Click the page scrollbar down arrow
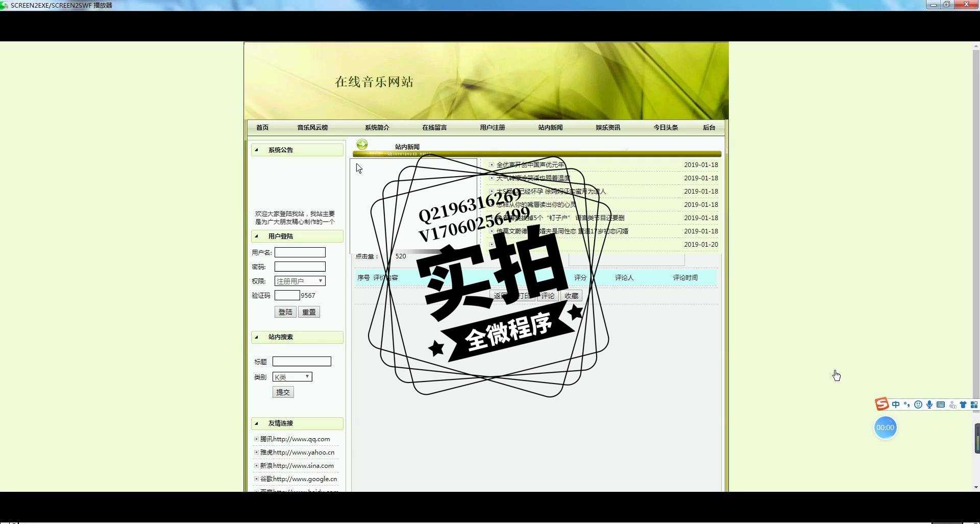The width and height of the screenshot is (980, 524). 976,487
